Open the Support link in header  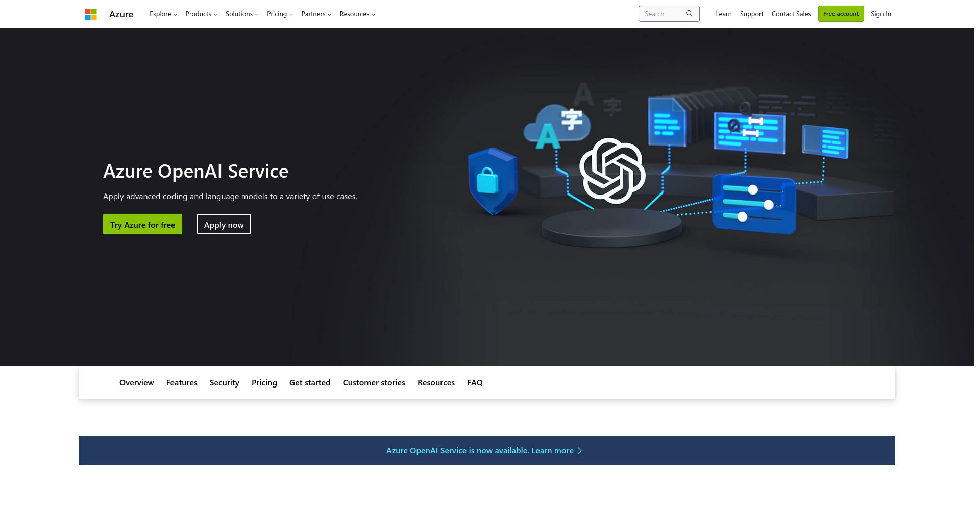pyautogui.click(x=752, y=14)
